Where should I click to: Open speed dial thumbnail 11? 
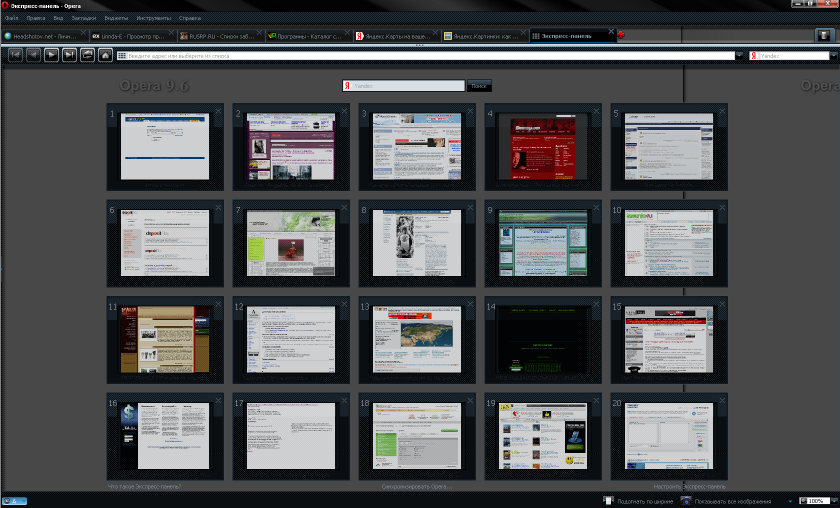point(165,339)
